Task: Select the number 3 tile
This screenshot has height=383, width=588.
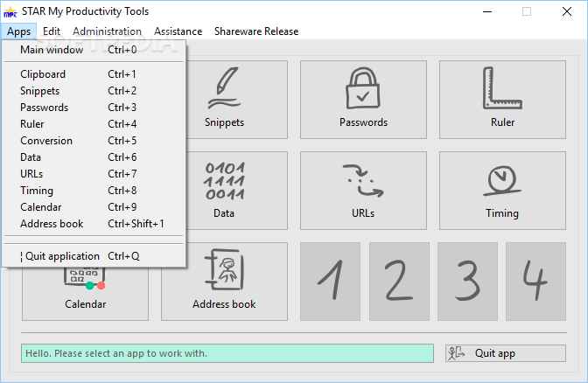Action: (467, 282)
